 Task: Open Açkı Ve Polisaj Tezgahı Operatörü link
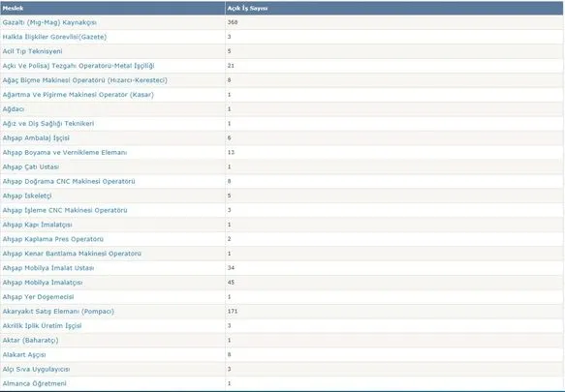pyautogui.click(x=78, y=66)
